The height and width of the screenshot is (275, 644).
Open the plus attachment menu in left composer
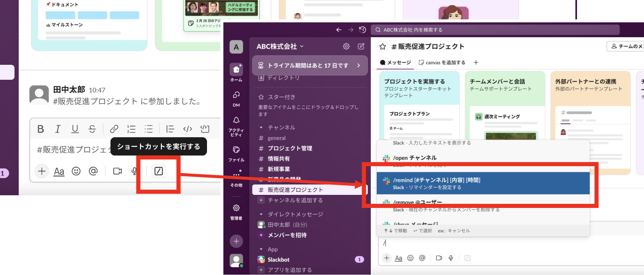point(42,171)
